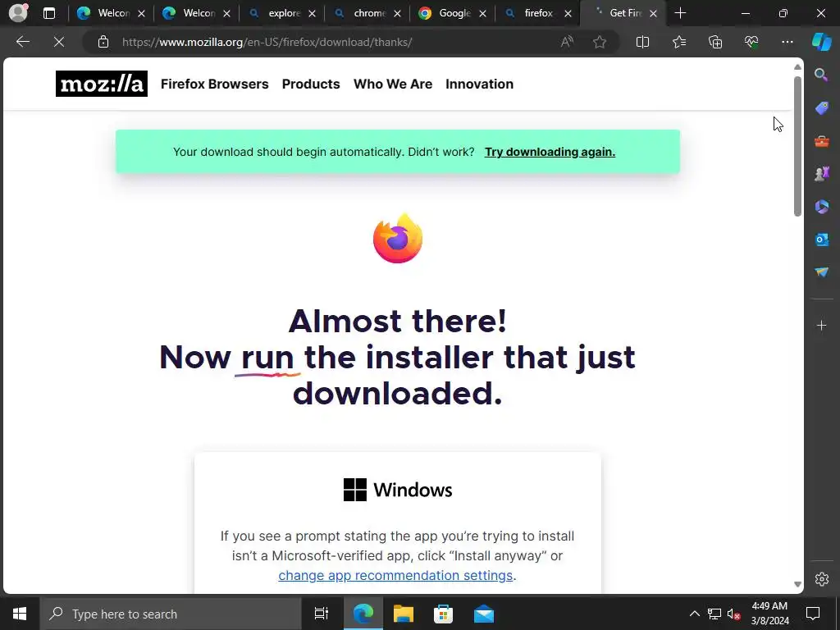Viewport: 840px width, 630px height.
Task: Open Innovation menu
Action: click(479, 84)
